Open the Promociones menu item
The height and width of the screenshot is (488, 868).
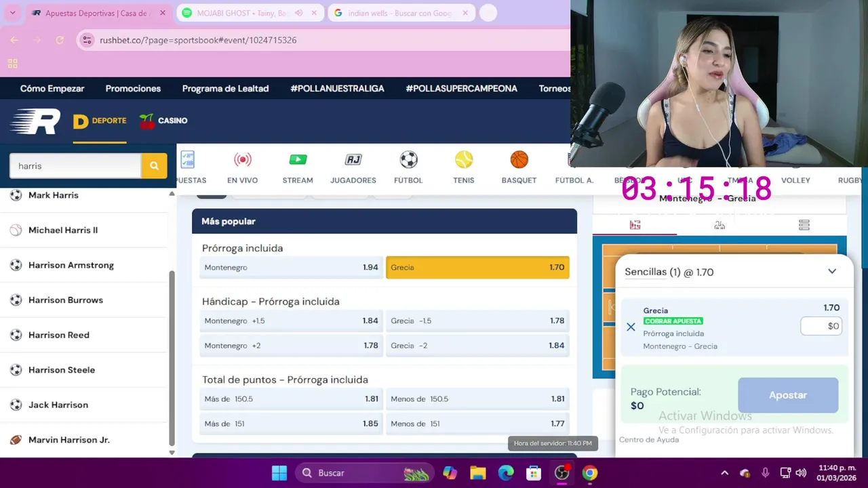[133, 89]
